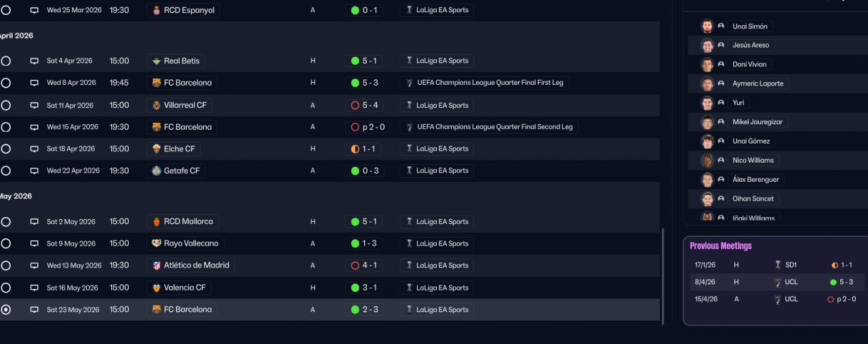Click Unai Simón's player portrait

coord(707,26)
